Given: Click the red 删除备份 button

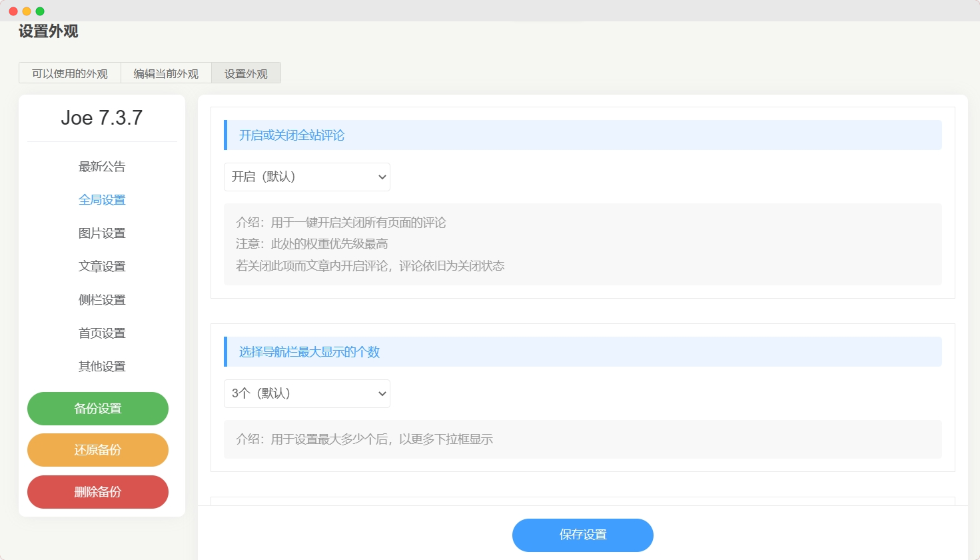Looking at the screenshot, I should tap(98, 492).
